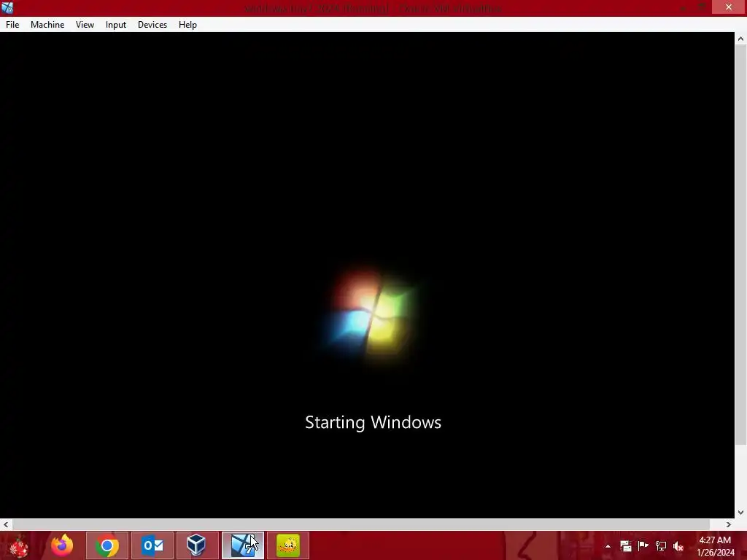Open the yellow duck app in taskbar

click(x=287, y=545)
